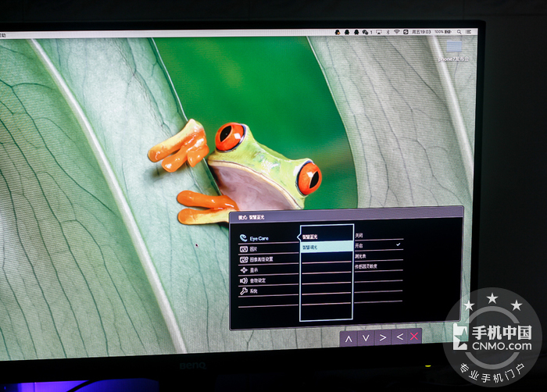Open the 传感器灵敏度 sensor sensitivity option

[x=378, y=266]
